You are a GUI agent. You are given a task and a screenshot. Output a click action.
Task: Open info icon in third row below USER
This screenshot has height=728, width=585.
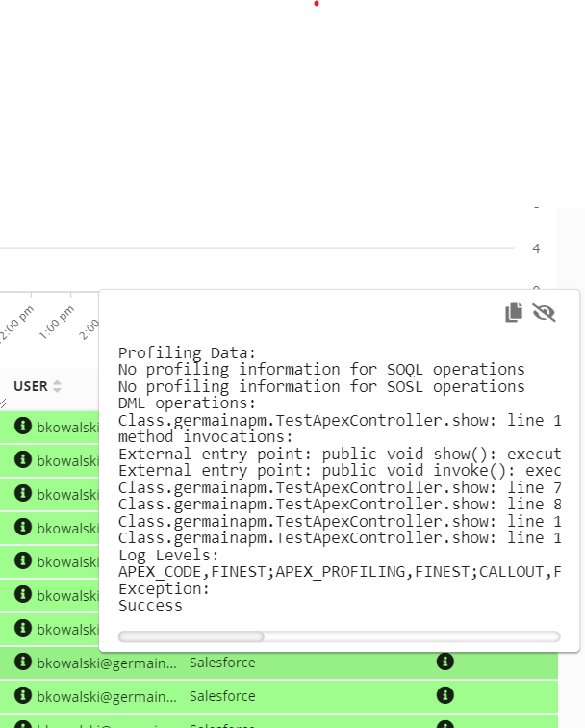click(23, 494)
